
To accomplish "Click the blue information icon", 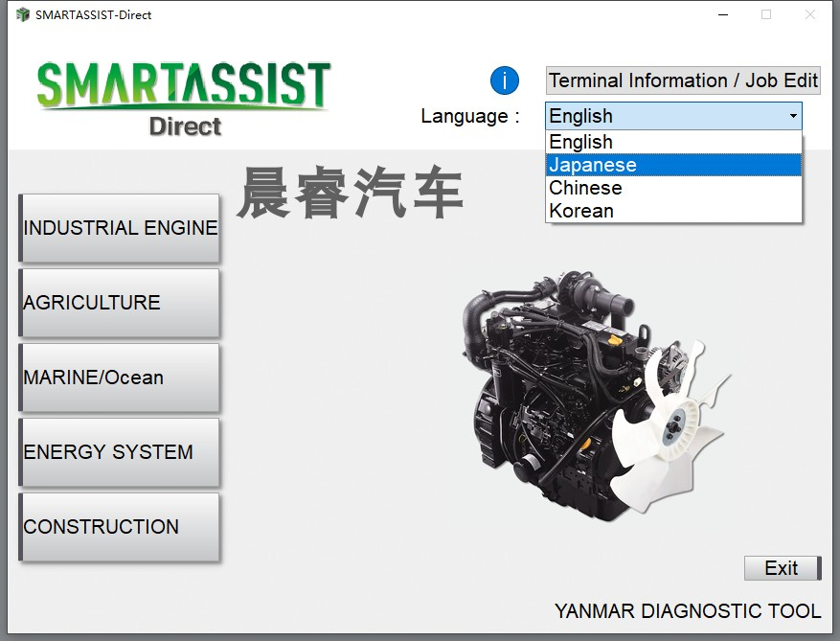I will 504,80.
